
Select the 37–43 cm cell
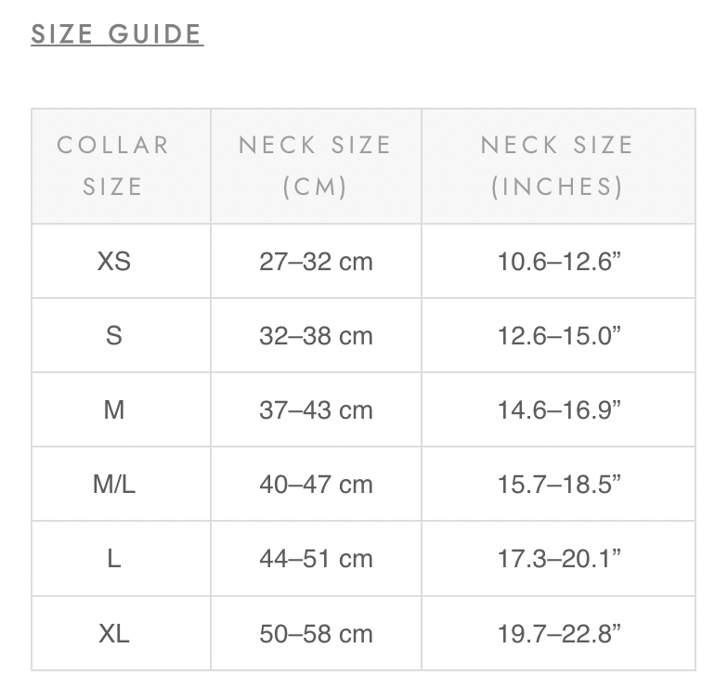pos(316,409)
